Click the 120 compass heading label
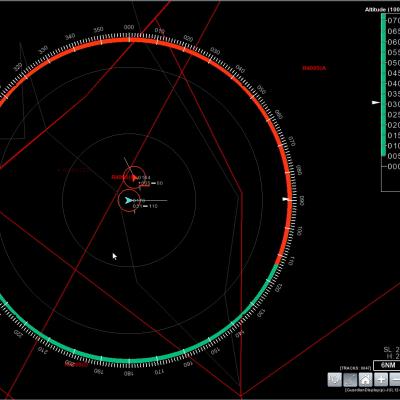400x400 pixels. [279, 287]
